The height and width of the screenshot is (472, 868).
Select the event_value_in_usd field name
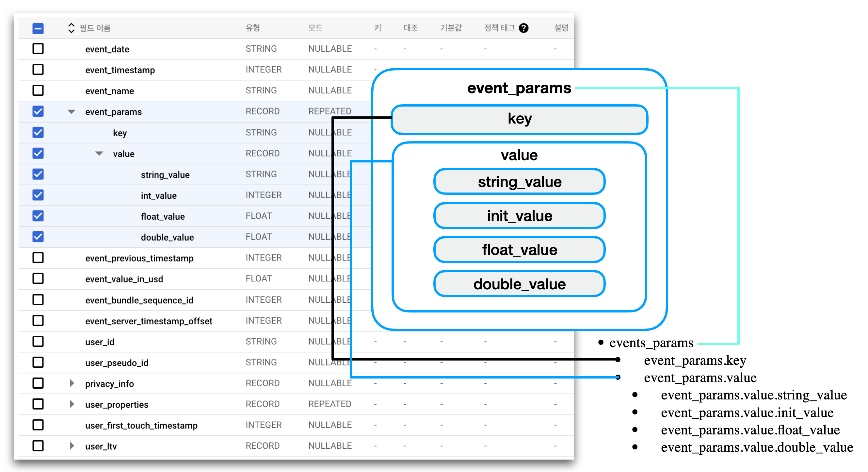pyautogui.click(x=124, y=279)
